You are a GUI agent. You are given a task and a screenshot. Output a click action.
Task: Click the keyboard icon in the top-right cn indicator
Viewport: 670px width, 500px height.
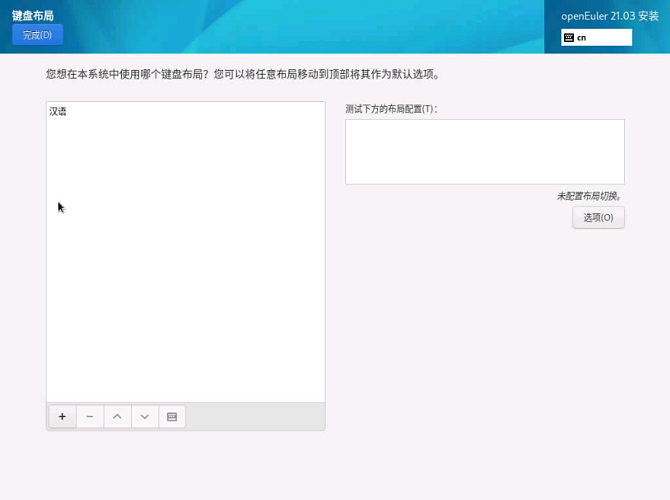tap(569, 38)
